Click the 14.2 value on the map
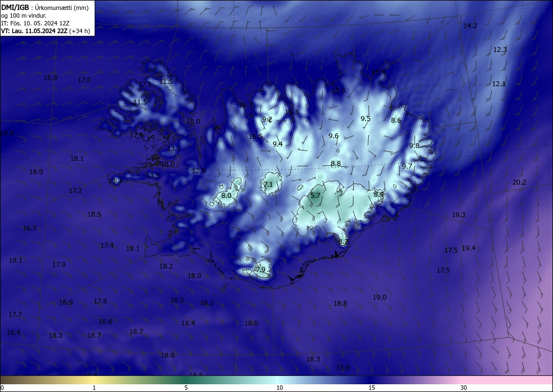The image size is (553, 392). [470, 26]
